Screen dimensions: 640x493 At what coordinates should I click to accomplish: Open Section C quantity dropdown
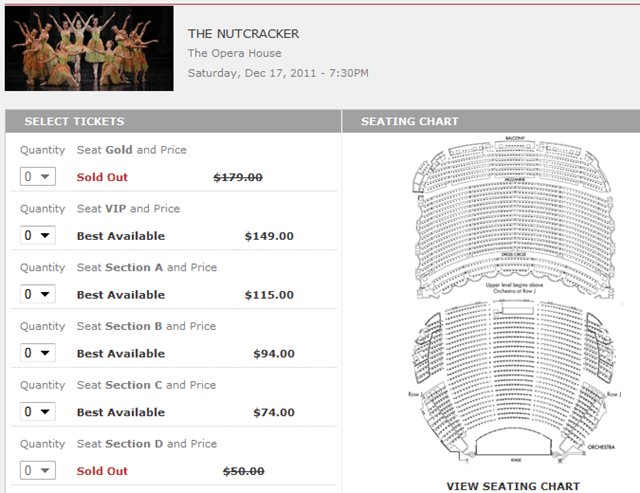38,412
